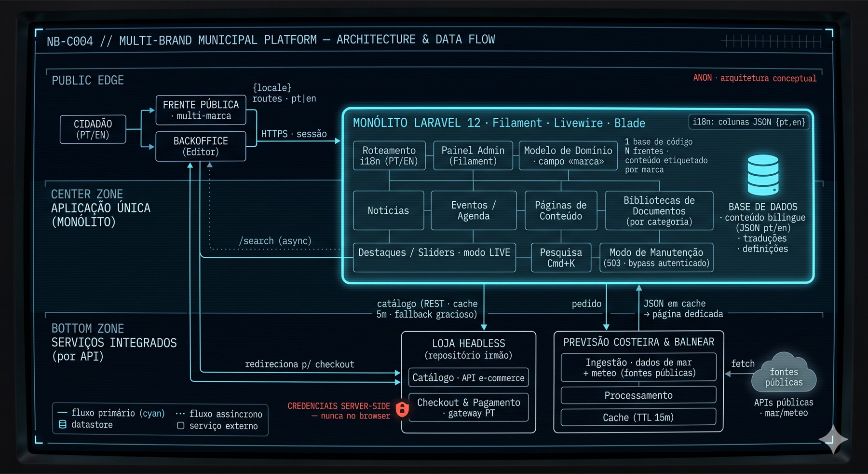868x474 pixels.
Task: Select the Eventos / Agenda module
Action: pyautogui.click(x=474, y=210)
